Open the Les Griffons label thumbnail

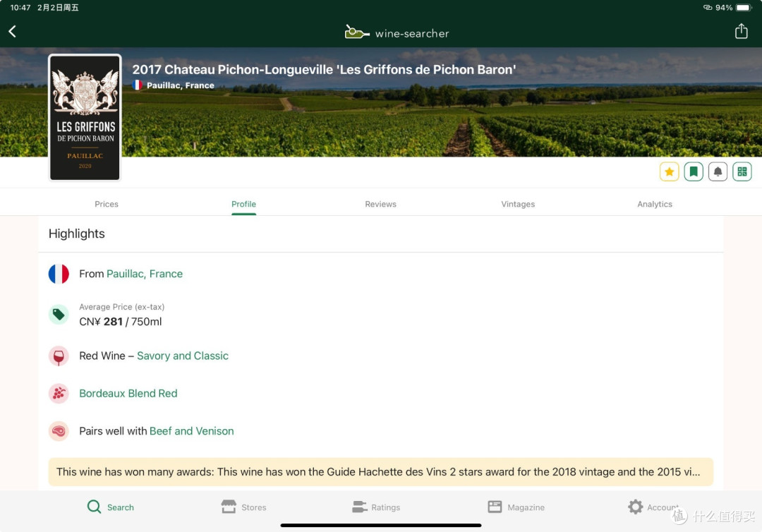(85, 118)
